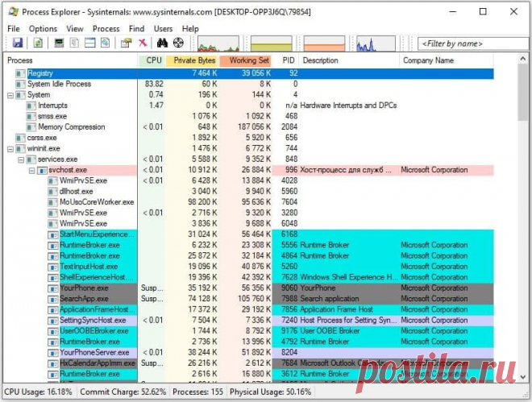This screenshot has height=402, width=532.
Task: Click the Filter by name field
Action: (x=473, y=44)
